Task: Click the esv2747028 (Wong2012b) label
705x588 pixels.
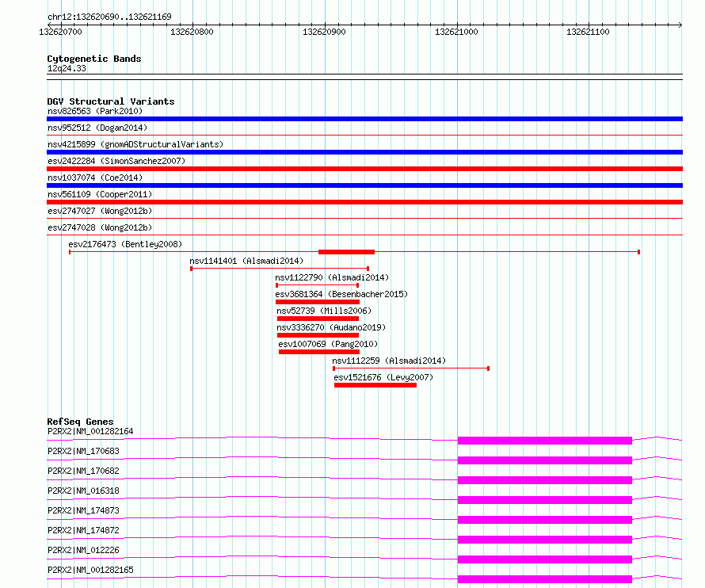Action: pyautogui.click(x=100, y=227)
